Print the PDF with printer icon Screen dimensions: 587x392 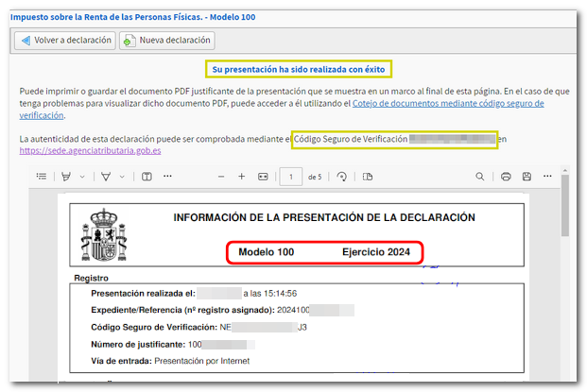[x=506, y=176]
